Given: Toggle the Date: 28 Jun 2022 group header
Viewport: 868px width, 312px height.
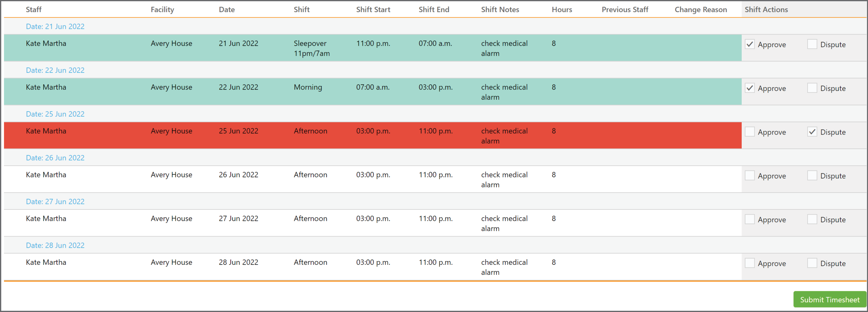Looking at the screenshot, I should coord(55,245).
